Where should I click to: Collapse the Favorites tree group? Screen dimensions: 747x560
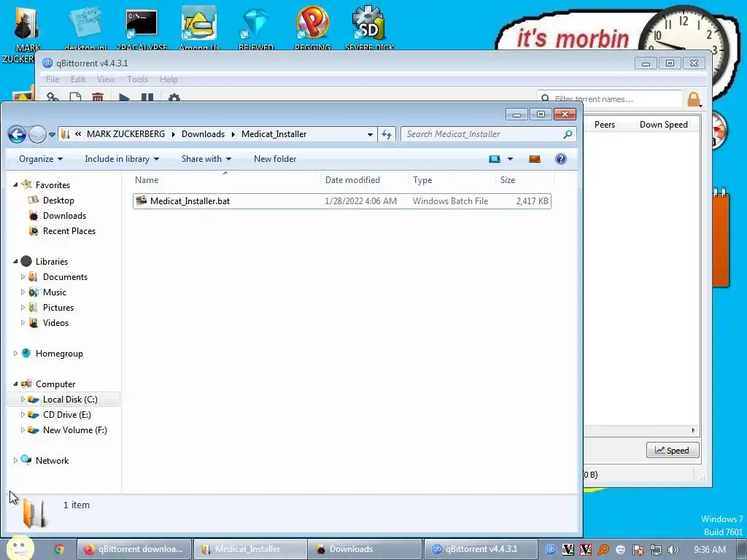[15, 184]
